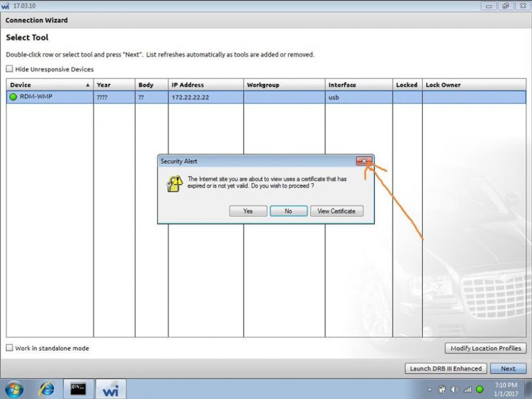The image size is (532, 399).
Task: Click the network signal icon in the tray
Action: point(467,389)
